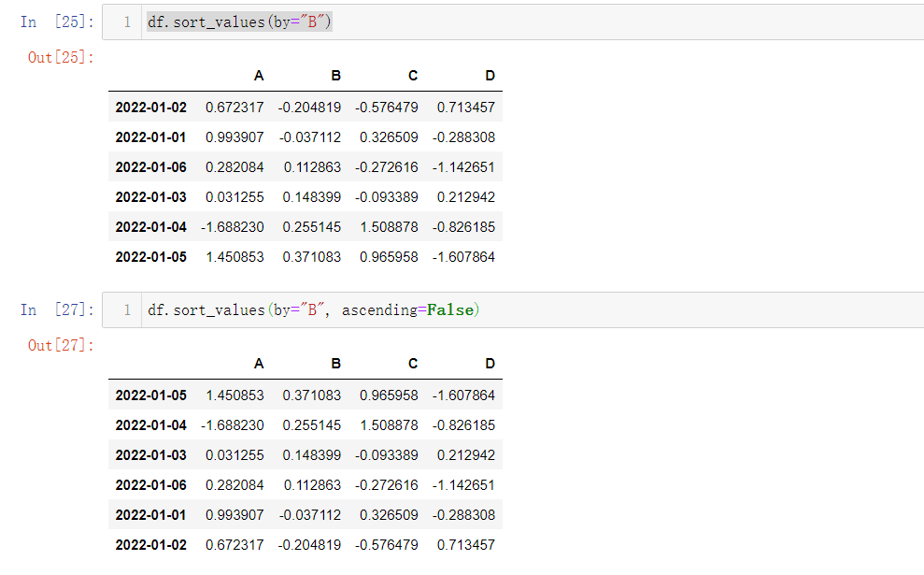Select index 2022-01-01 in the first table

(x=150, y=137)
